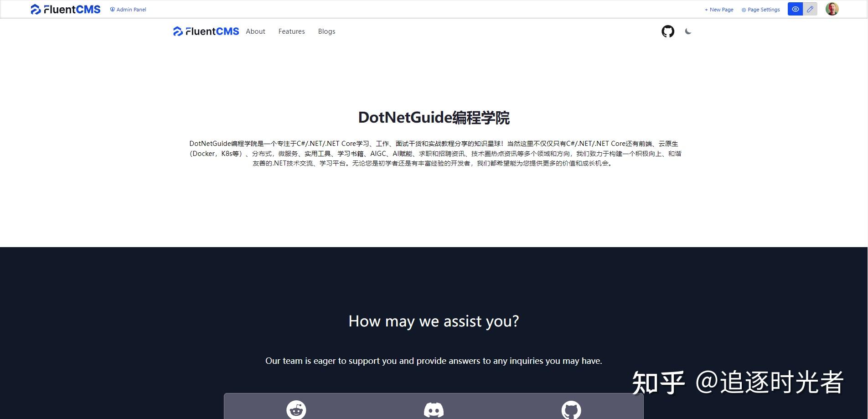This screenshot has width=868, height=419.
Task: Open the user profile avatar menu
Action: 832,9
